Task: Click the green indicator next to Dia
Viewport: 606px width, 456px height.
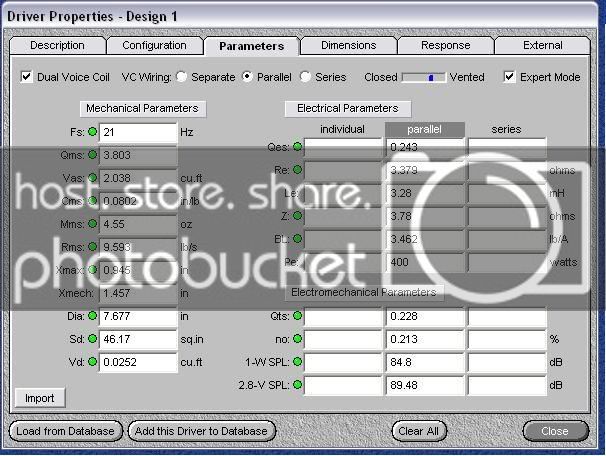Action: click(92, 316)
